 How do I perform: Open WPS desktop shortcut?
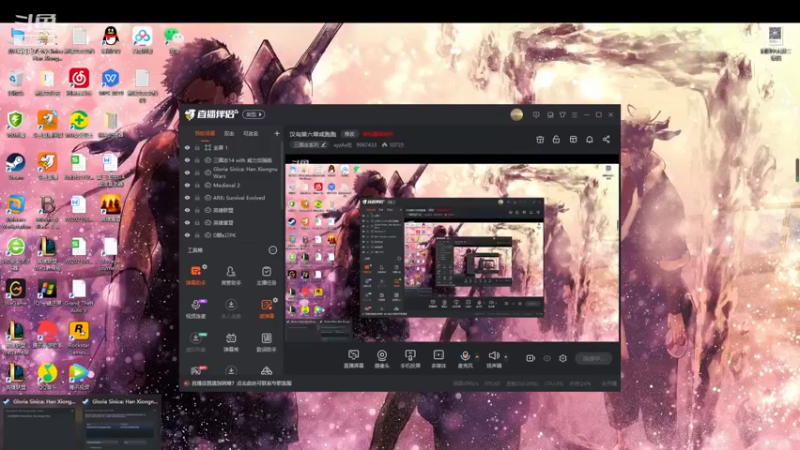[110, 82]
